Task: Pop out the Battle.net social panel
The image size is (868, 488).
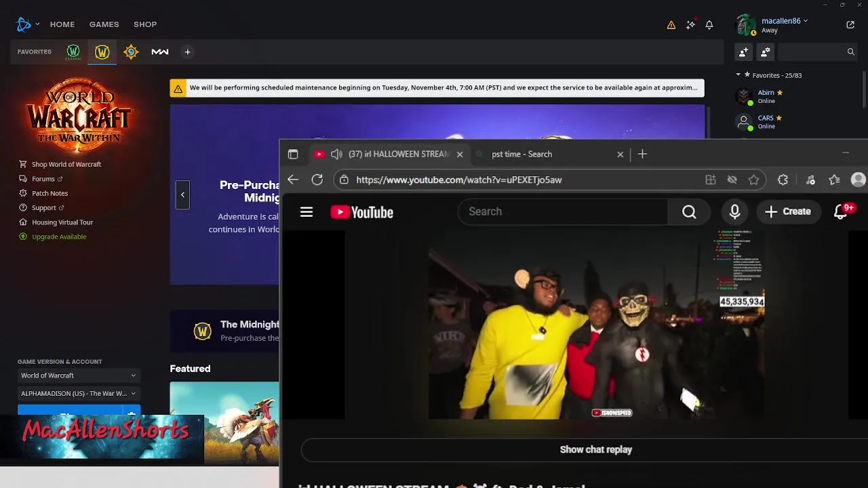Action: 850,24
